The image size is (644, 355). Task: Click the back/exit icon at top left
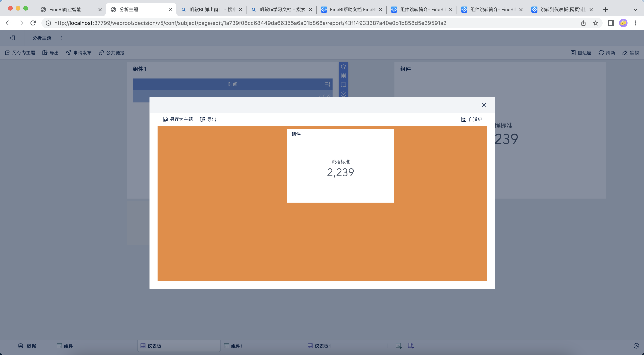[x=12, y=38]
